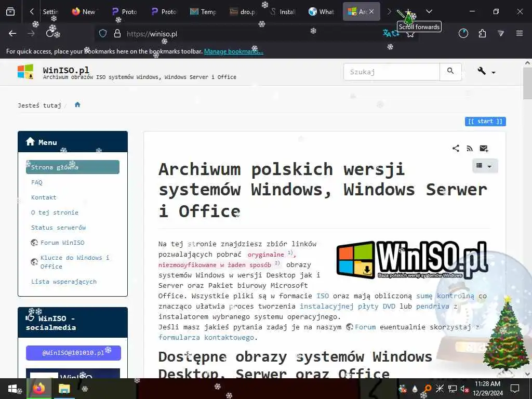Image resolution: width=532 pixels, height=399 pixels.
Task: Open the list all tabs chevron
Action: 429,12
